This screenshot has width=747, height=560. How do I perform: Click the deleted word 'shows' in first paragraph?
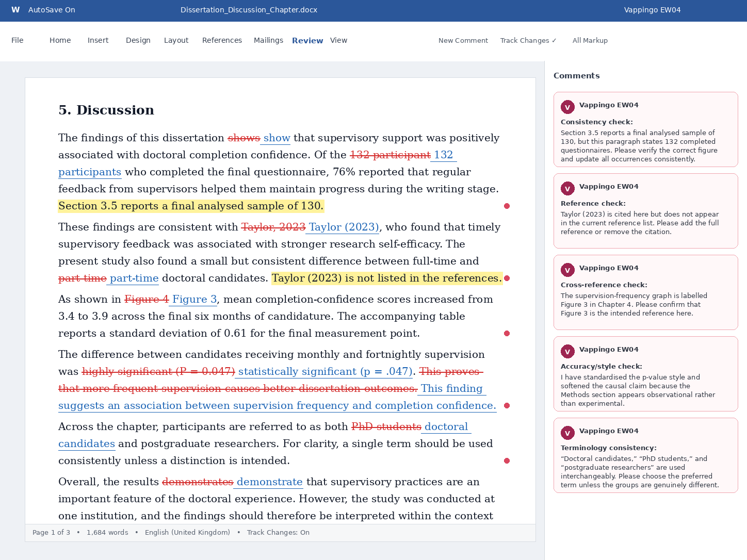pos(244,138)
